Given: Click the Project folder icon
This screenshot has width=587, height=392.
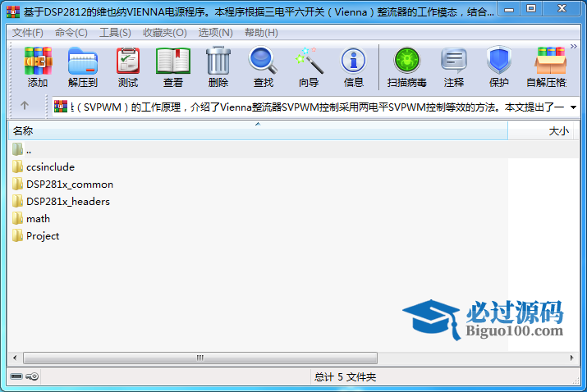Looking at the screenshot, I should coord(17,235).
